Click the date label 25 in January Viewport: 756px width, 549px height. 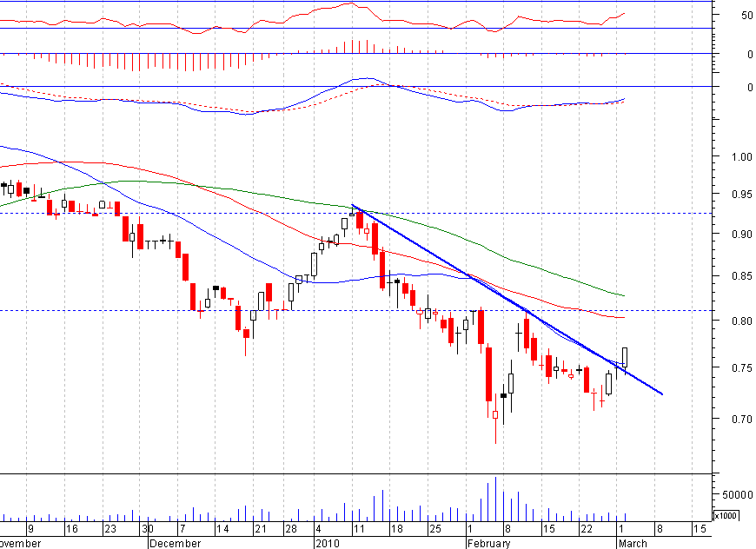(434, 529)
